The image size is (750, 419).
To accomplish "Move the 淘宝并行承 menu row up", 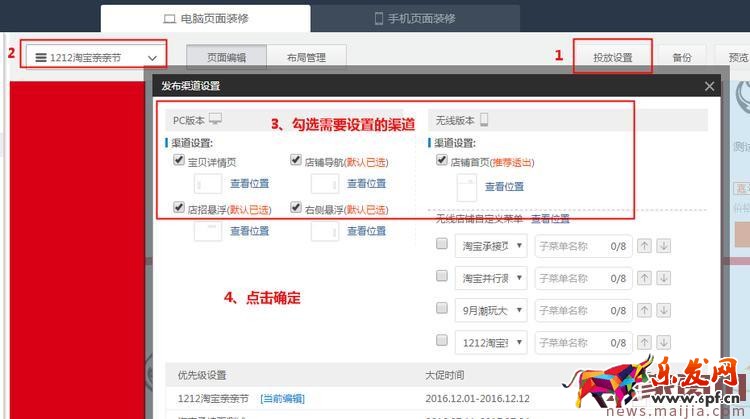I will (x=644, y=277).
